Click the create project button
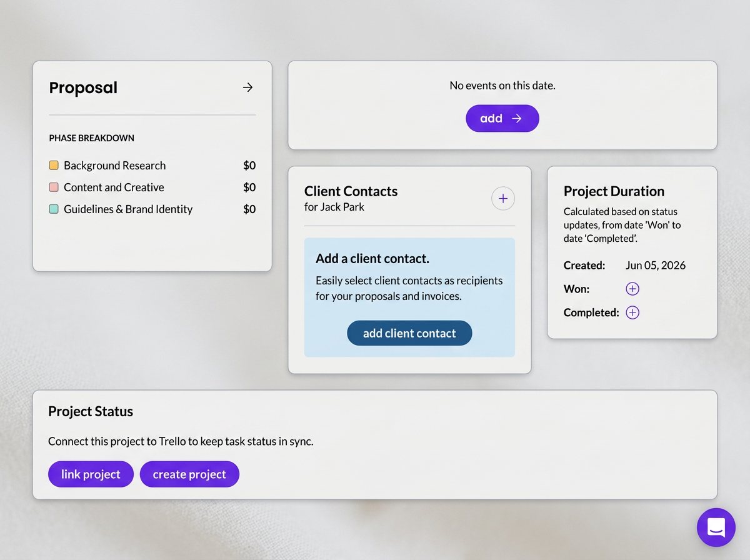The image size is (750, 560). click(189, 474)
